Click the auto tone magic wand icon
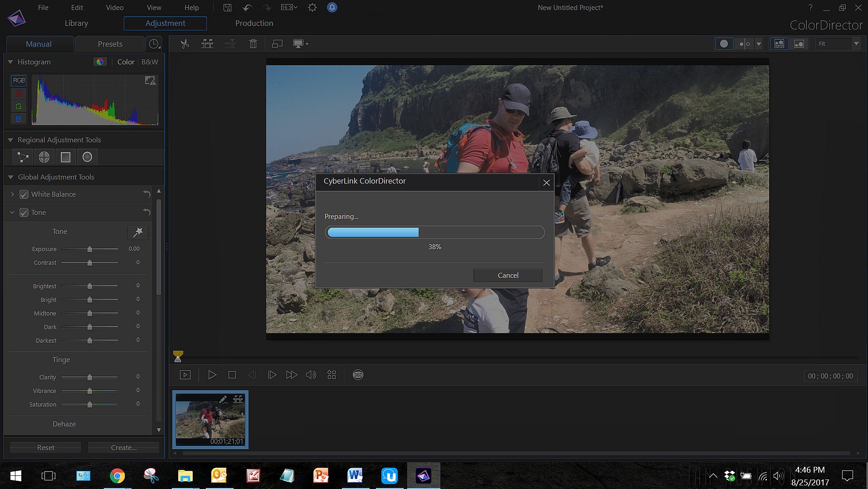Viewport: 868px width, 489px height. click(138, 232)
